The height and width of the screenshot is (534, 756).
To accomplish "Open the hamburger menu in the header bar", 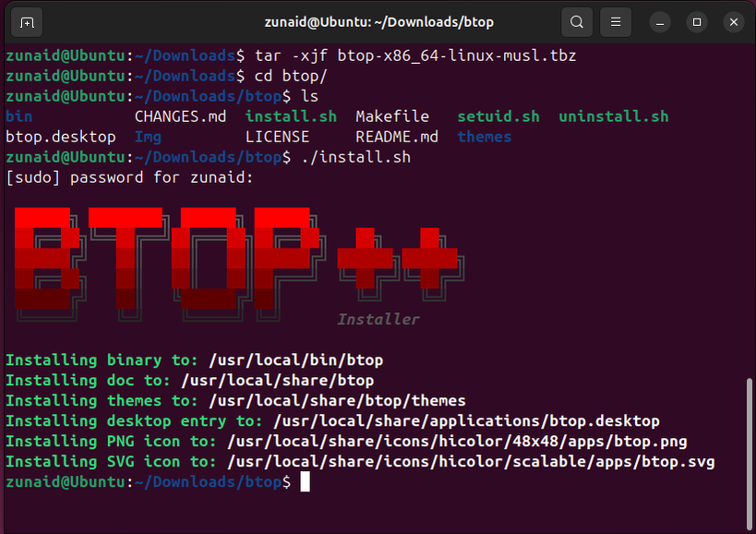I will pyautogui.click(x=616, y=21).
